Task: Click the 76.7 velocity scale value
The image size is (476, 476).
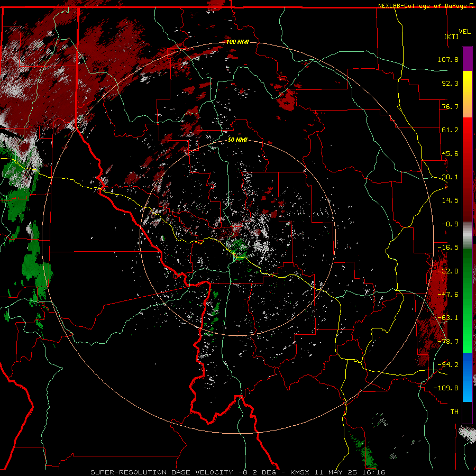Action: click(x=450, y=106)
